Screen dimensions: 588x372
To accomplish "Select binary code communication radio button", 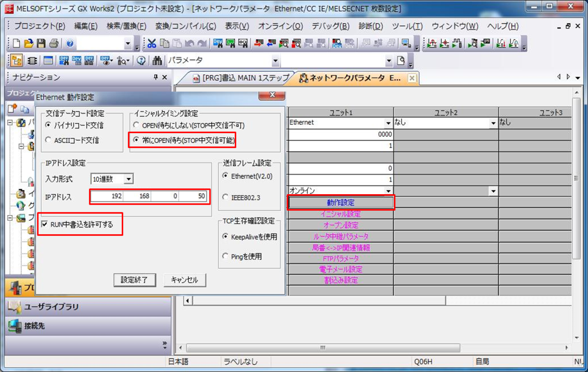I will [48, 124].
